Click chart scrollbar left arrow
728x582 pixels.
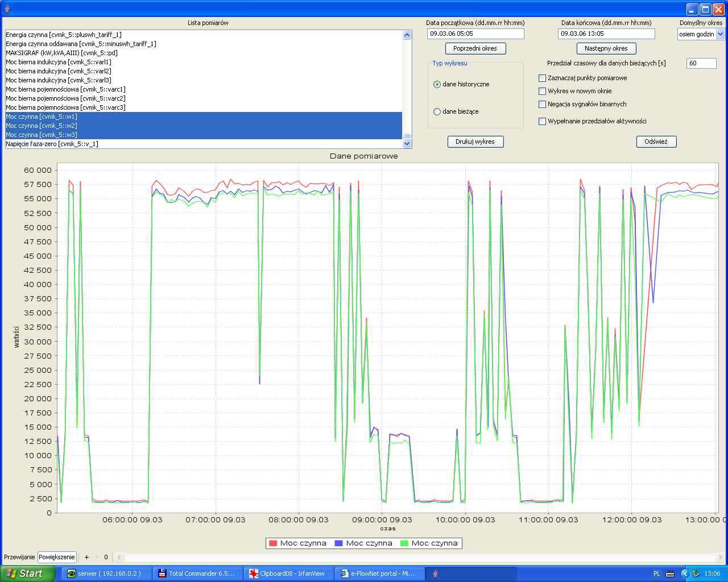point(120,558)
